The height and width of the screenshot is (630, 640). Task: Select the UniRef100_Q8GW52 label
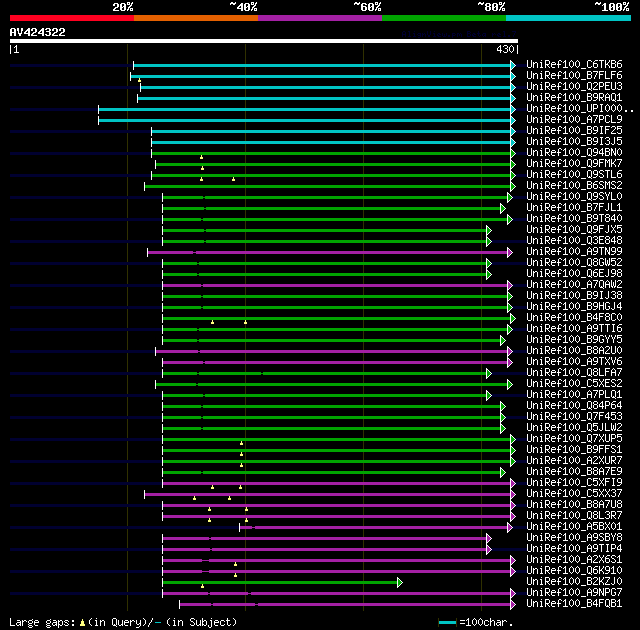[x=574, y=263]
